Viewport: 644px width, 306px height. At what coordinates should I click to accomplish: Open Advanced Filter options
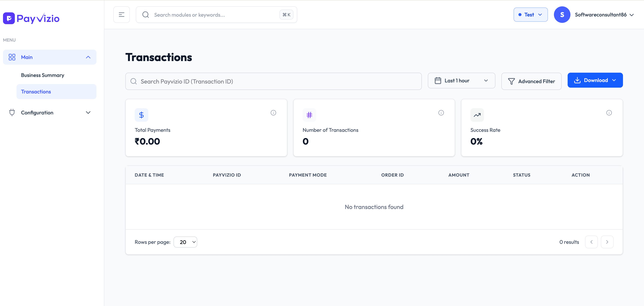(x=531, y=81)
